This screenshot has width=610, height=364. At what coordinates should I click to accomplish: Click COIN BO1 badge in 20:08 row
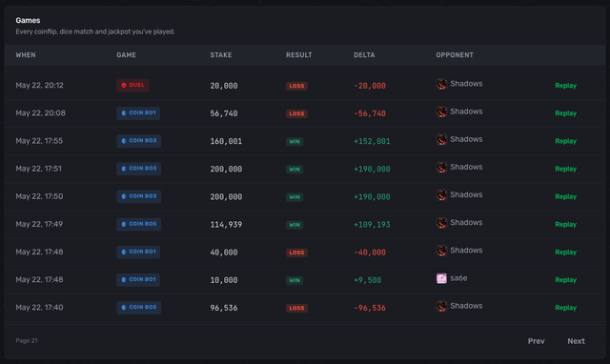coord(138,113)
